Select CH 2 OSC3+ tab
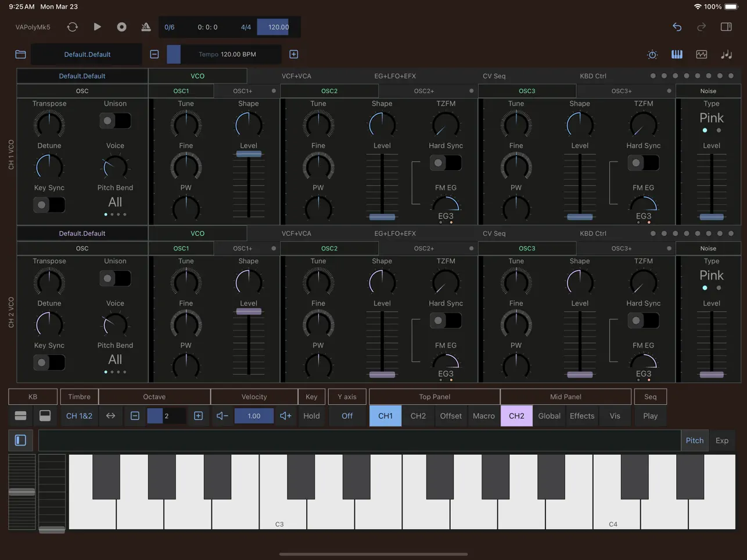This screenshot has height=560, width=747. click(x=622, y=249)
